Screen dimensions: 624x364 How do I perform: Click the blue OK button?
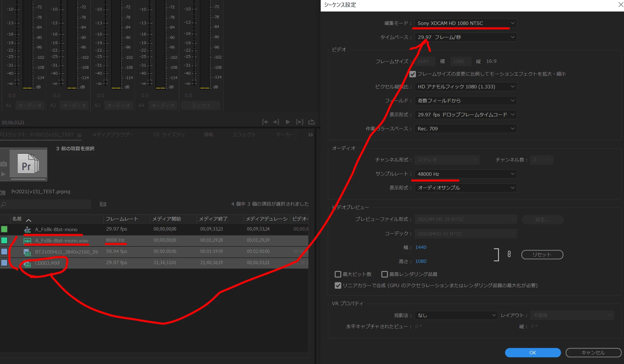click(533, 352)
